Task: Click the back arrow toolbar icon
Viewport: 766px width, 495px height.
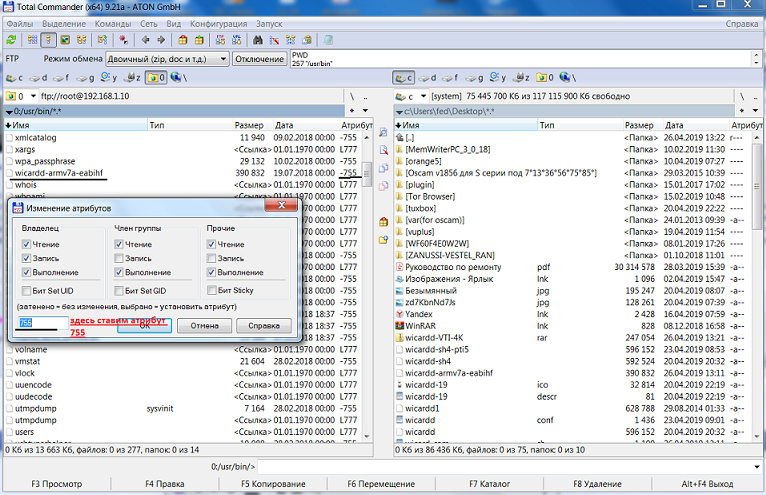Action: tap(146, 40)
